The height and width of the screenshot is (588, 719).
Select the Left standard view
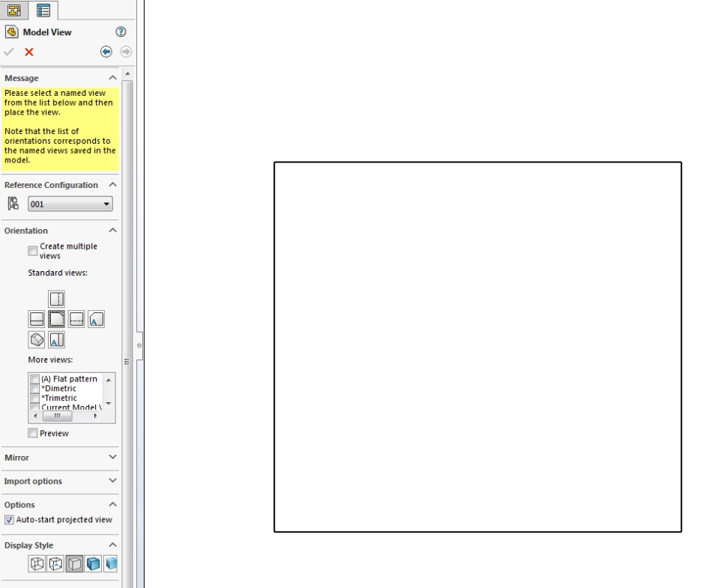[37, 319]
